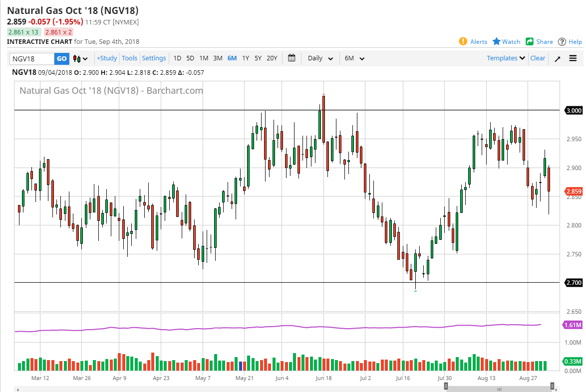This screenshot has height=392, width=586.
Task: Open the Tools menu
Action: tap(129, 58)
